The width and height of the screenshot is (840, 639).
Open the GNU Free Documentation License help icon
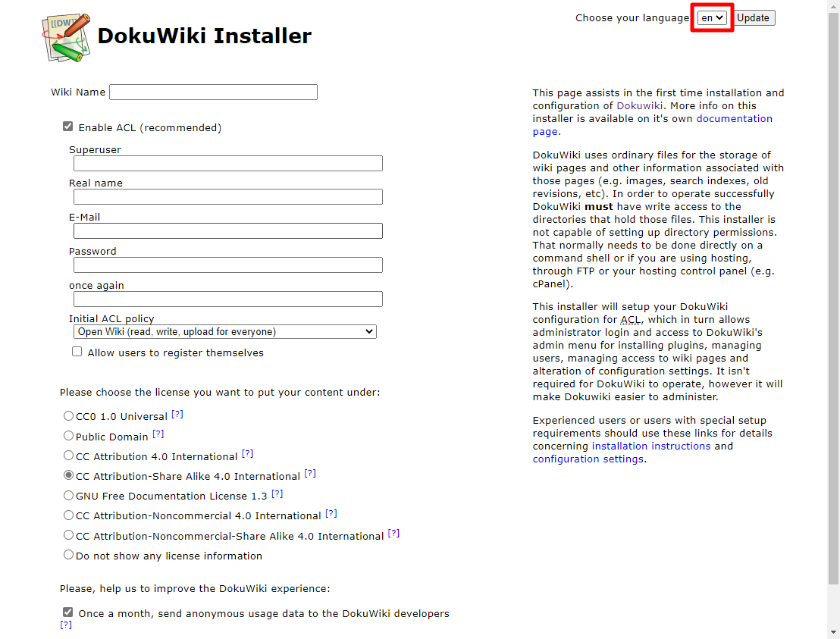[277, 492]
